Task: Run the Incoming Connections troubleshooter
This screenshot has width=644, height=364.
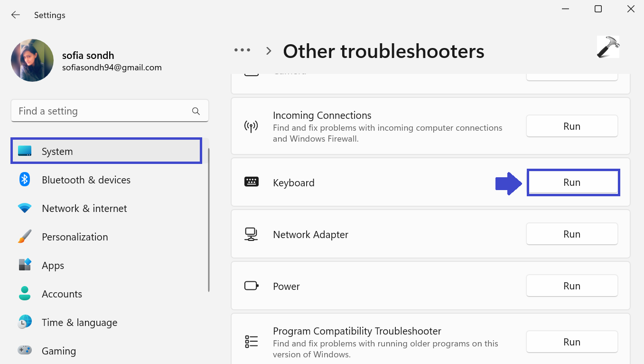Action: click(572, 126)
